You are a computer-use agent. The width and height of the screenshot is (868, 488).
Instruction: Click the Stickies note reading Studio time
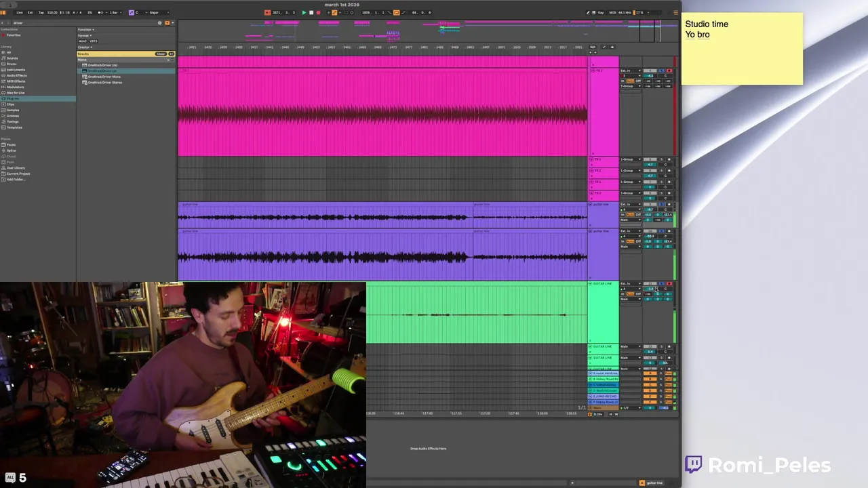pyautogui.click(x=742, y=49)
